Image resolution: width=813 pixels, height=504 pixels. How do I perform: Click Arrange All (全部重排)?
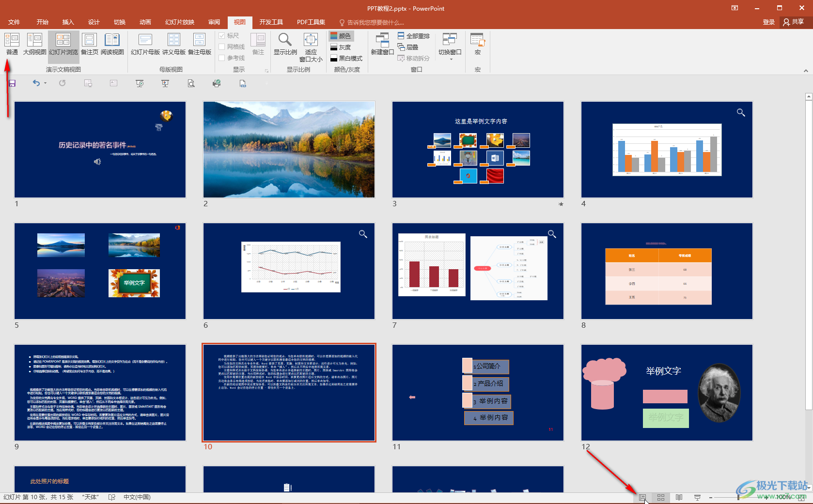click(414, 36)
